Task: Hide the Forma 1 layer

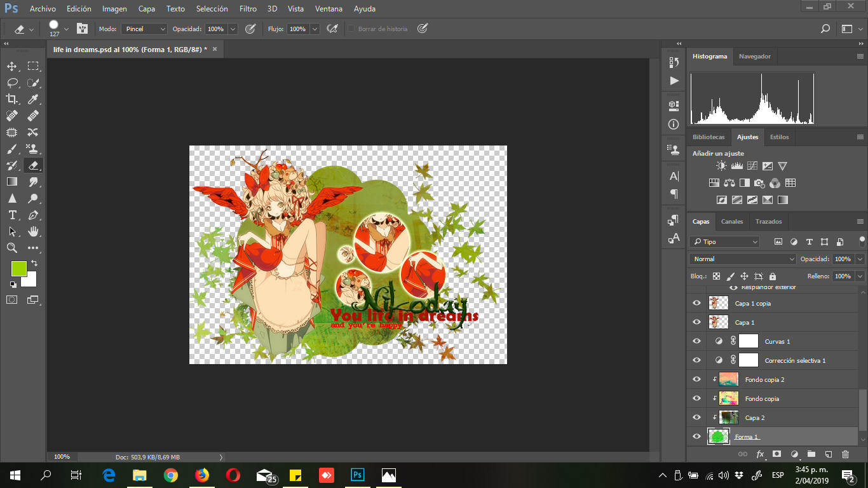Action: pyautogui.click(x=696, y=437)
